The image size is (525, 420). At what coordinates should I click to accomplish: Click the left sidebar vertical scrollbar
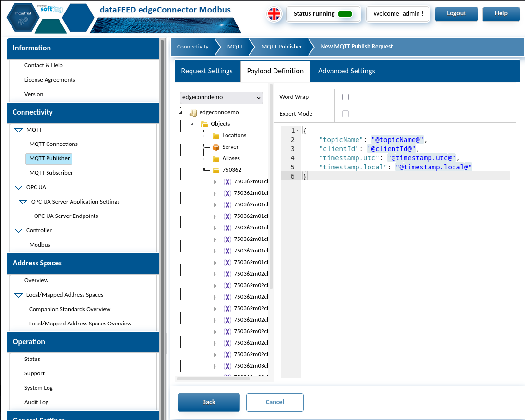tap(162, 229)
